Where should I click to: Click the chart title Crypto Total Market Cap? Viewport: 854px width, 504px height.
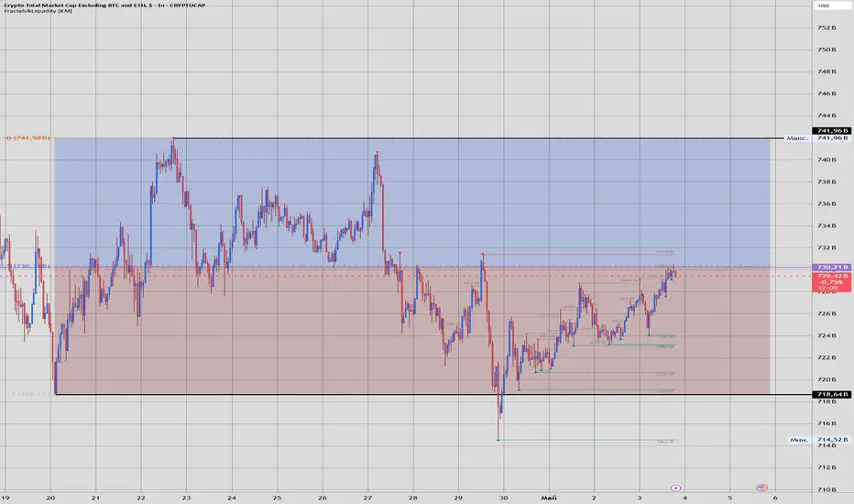click(103, 5)
